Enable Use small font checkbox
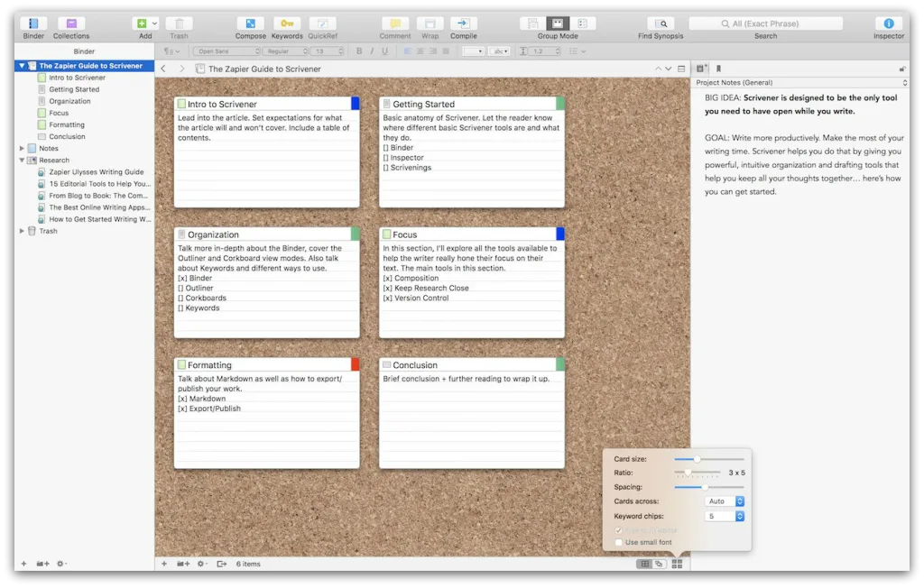The image size is (924, 588). click(x=618, y=542)
